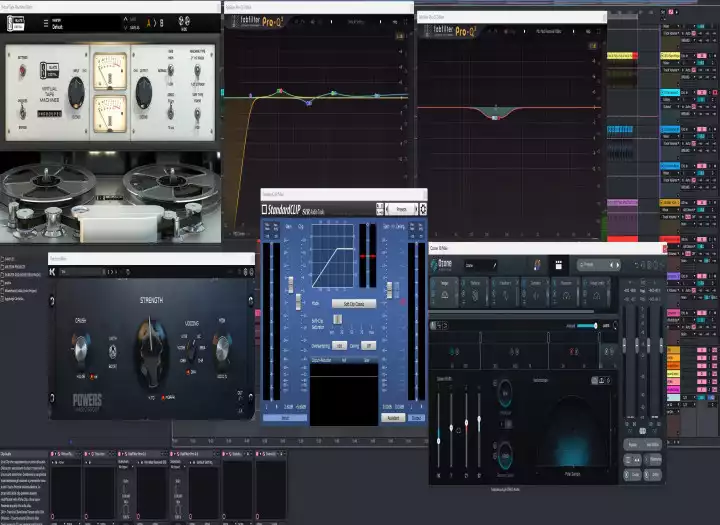Image resolution: width=720 pixels, height=525 pixels.
Task: Click the Bully CRUSH knob
Action: pyautogui.click(x=81, y=349)
